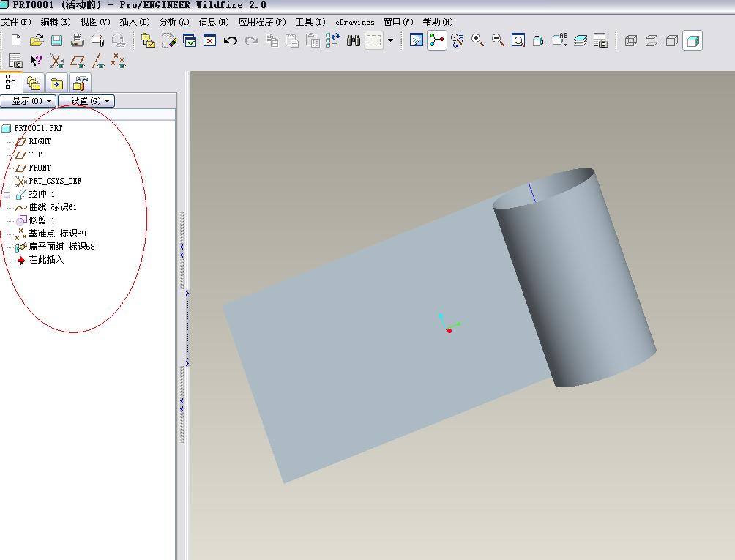Viewport: 735px width, 560px height.
Task: Select the 曲线 标识61 feature
Action: pos(53,206)
